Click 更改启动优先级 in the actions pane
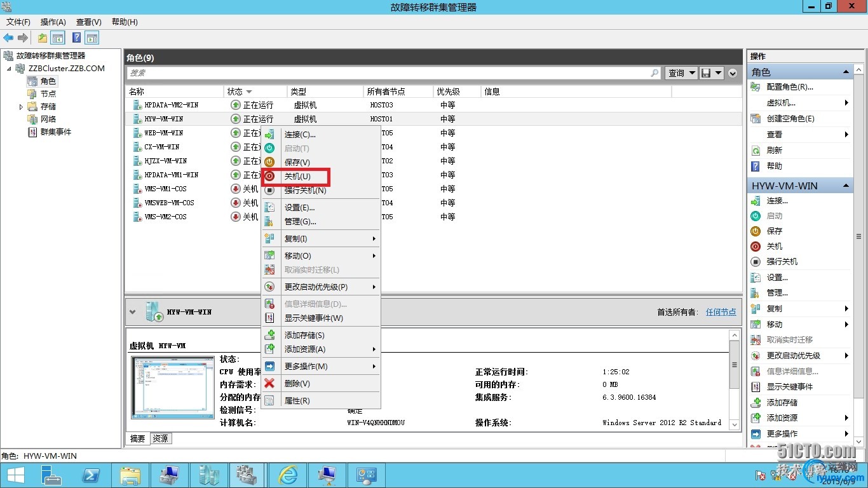Image resolution: width=868 pixels, height=488 pixels. [794, 356]
